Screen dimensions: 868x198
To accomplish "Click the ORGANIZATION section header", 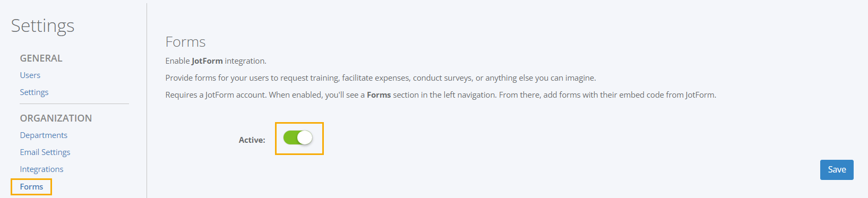I will [56, 118].
